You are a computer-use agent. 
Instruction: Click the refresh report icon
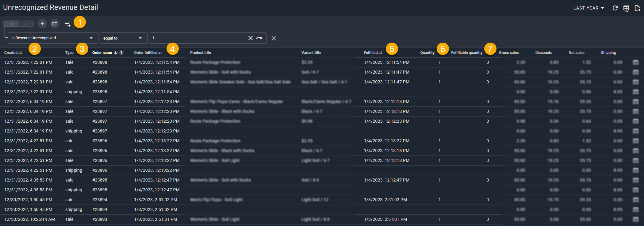click(x=615, y=8)
